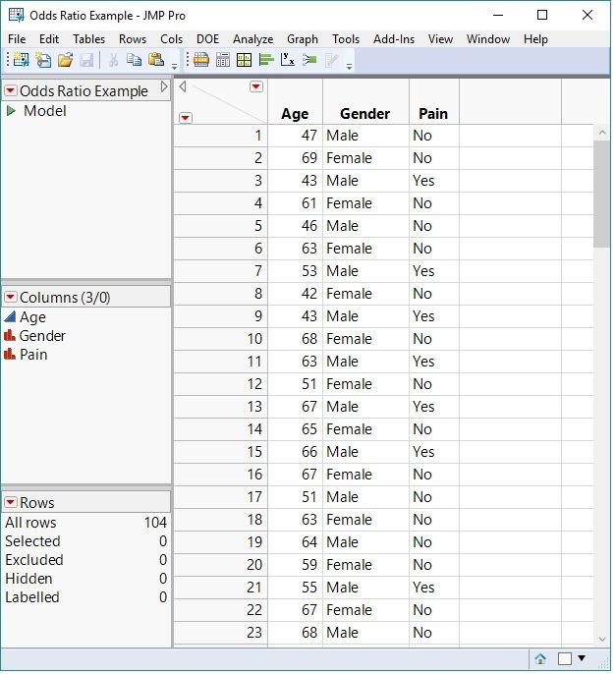Image resolution: width=616 pixels, height=674 pixels.
Task: Click the vertical scrollbar thumb of the data table
Action: pos(601,193)
